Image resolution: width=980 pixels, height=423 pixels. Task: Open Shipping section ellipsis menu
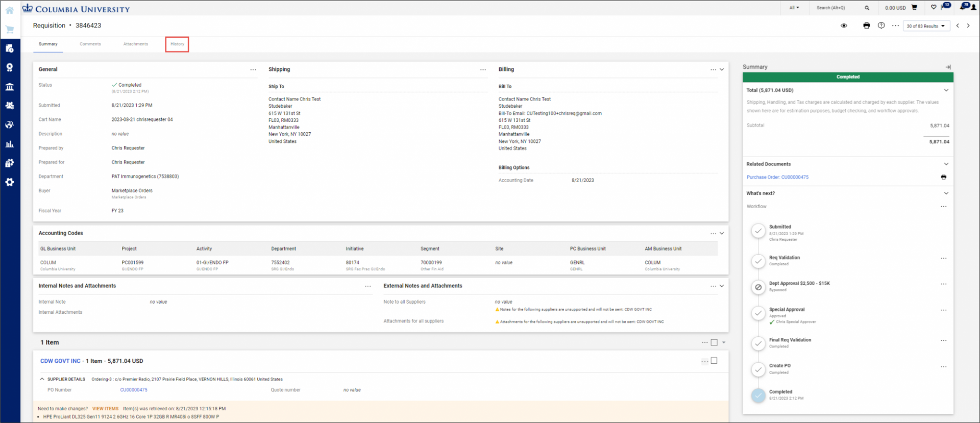pyautogui.click(x=483, y=69)
